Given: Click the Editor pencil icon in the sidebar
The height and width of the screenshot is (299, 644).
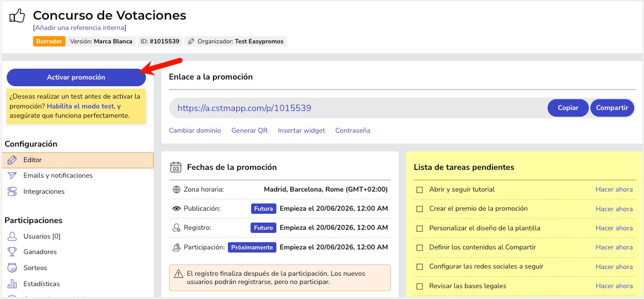Looking at the screenshot, I should (x=12, y=160).
